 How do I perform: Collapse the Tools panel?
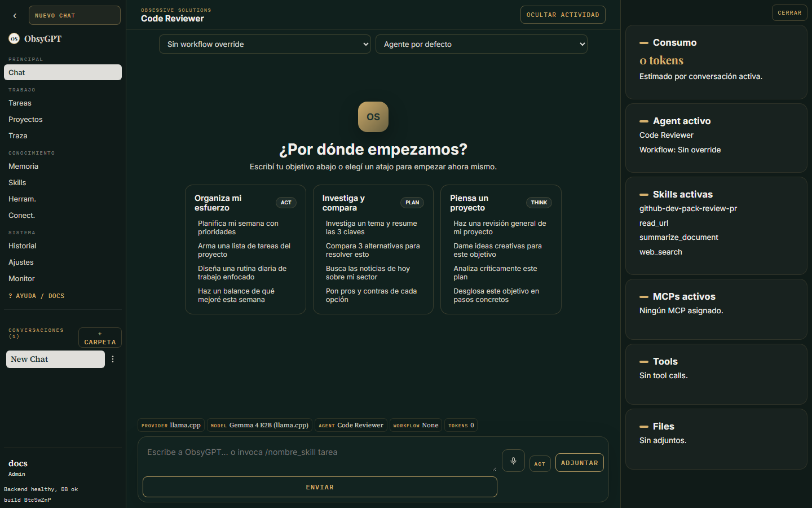643,362
